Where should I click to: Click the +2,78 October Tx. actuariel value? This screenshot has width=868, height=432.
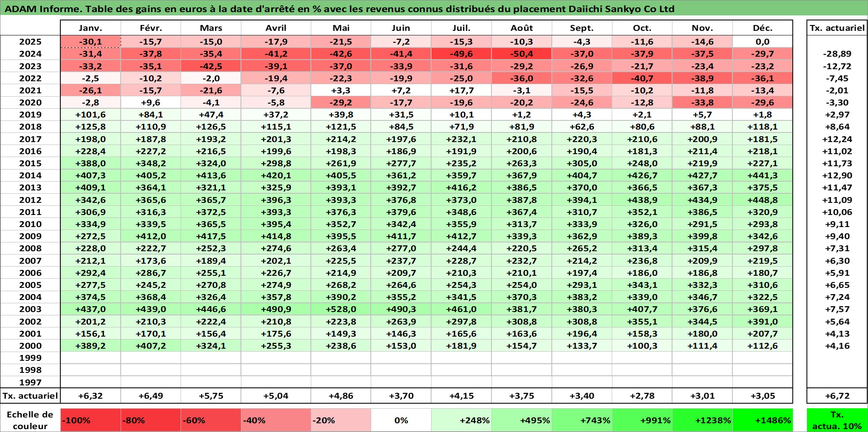click(642, 396)
